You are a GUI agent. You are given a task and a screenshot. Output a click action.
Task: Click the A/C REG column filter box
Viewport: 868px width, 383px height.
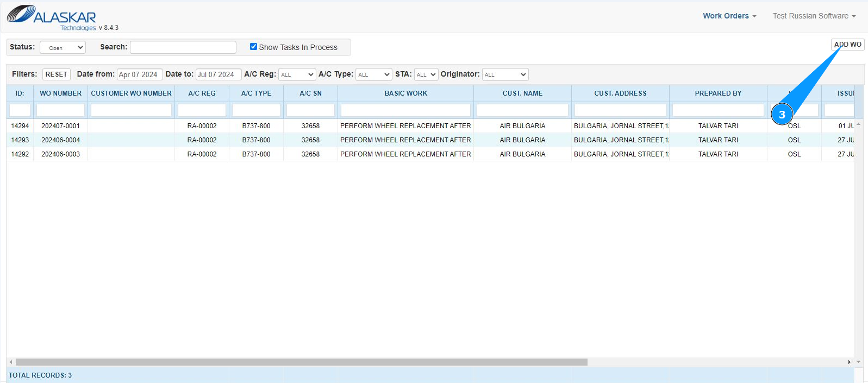202,110
